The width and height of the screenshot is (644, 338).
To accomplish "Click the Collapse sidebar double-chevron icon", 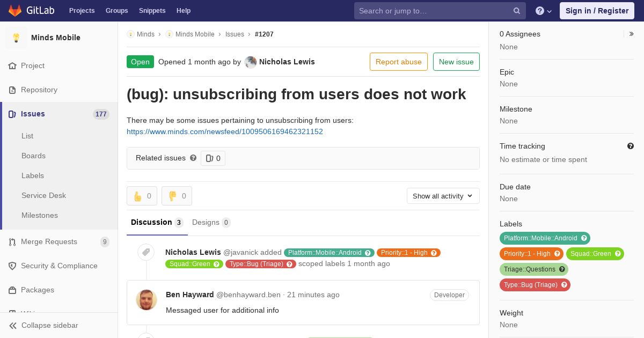I will (12, 326).
